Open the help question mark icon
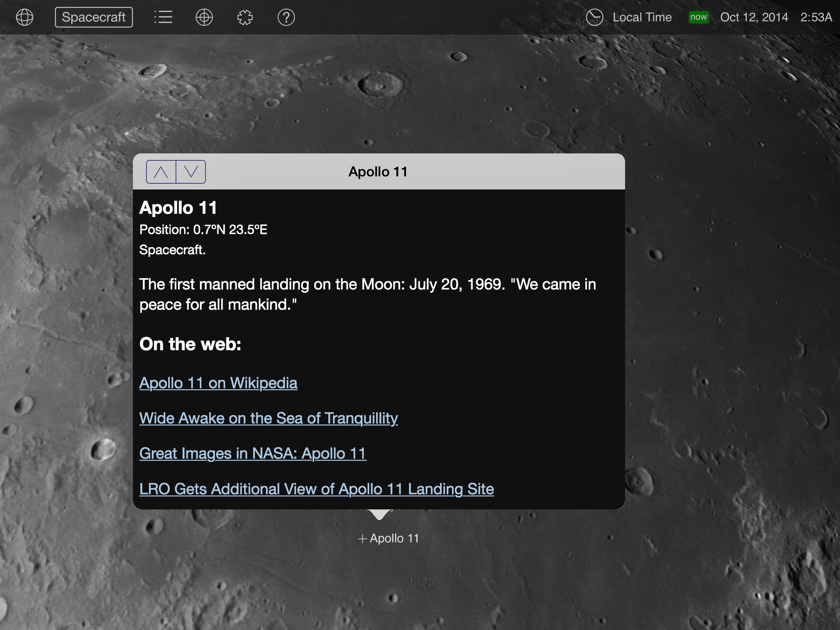This screenshot has height=630, width=840. (286, 17)
